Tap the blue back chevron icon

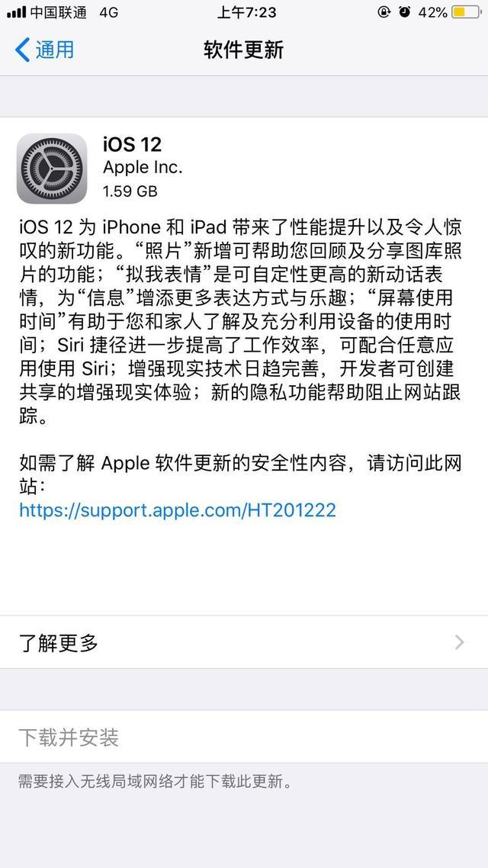click(x=22, y=50)
